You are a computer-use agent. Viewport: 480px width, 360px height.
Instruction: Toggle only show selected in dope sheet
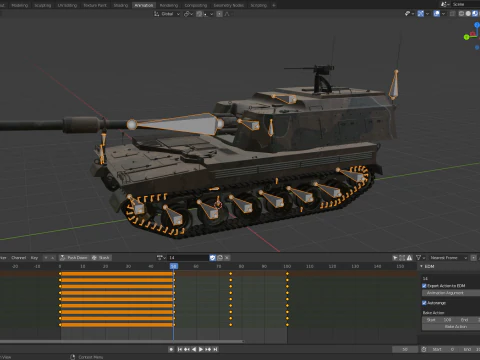(395, 258)
